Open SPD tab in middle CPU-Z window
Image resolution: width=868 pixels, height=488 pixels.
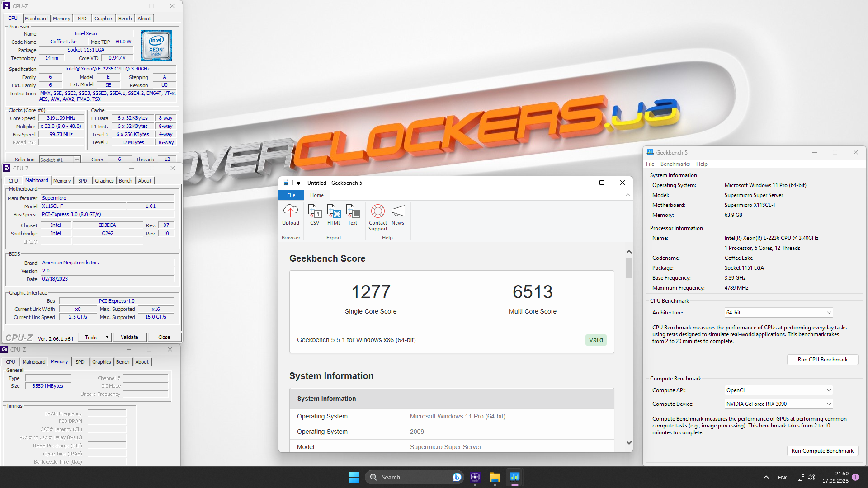point(82,181)
